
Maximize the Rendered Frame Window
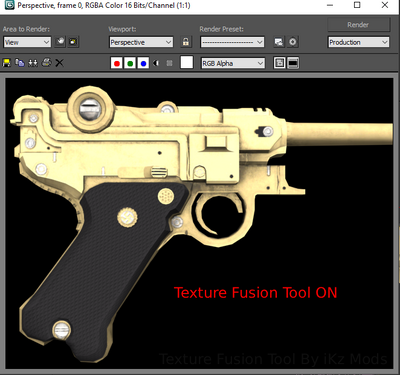(x=357, y=5)
